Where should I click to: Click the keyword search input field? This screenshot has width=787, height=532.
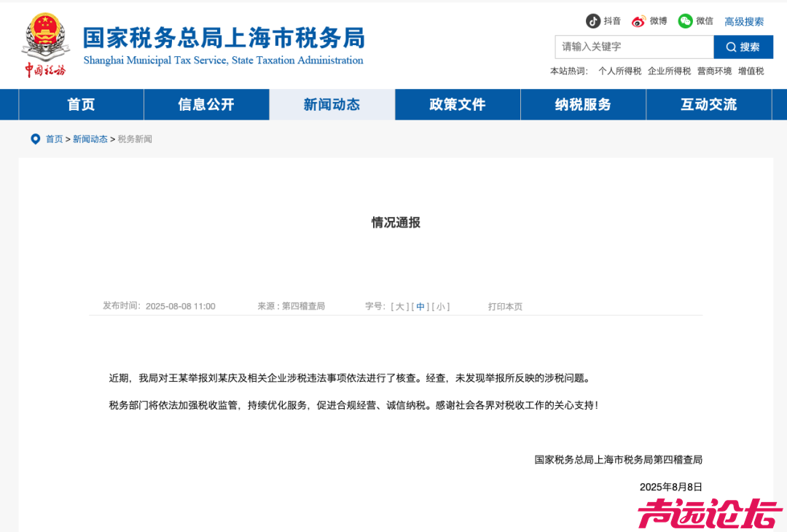tap(634, 47)
